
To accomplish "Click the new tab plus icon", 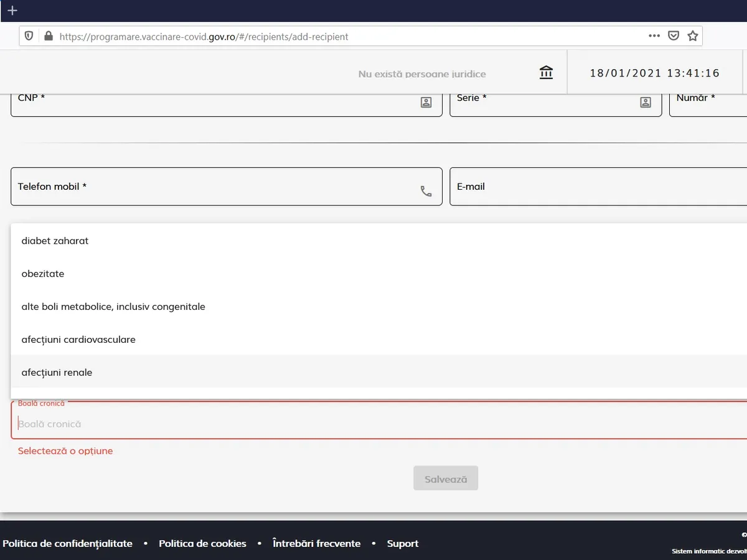I will 12,11.
